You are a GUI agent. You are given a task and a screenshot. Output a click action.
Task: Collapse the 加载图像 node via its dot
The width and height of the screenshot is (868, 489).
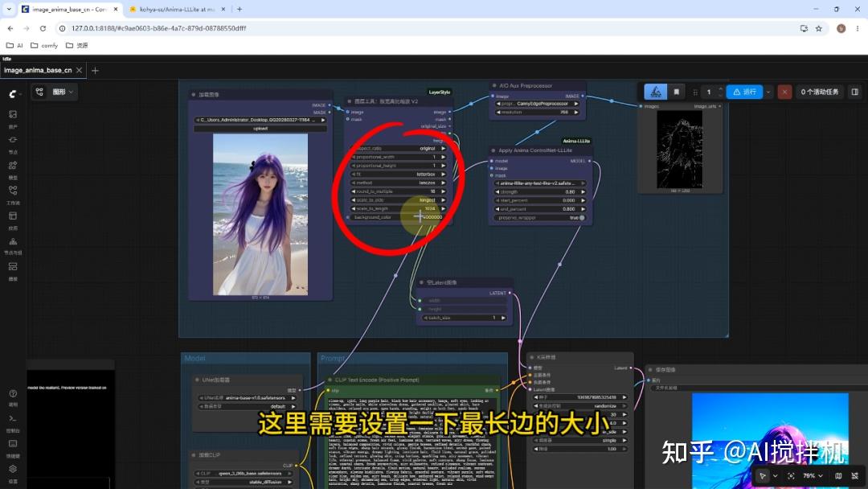pyautogui.click(x=193, y=95)
